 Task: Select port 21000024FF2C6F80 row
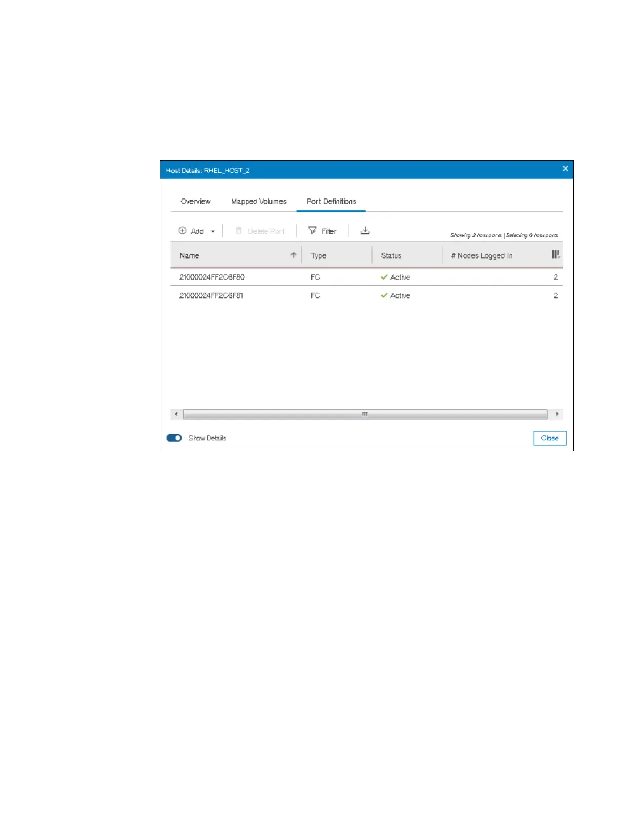click(x=367, y=277)
